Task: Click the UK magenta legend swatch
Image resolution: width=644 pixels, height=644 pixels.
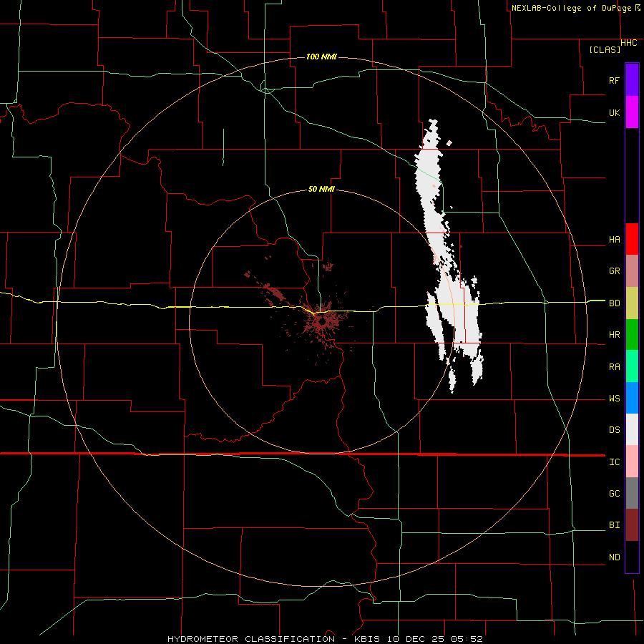Action: coord(632,112)
